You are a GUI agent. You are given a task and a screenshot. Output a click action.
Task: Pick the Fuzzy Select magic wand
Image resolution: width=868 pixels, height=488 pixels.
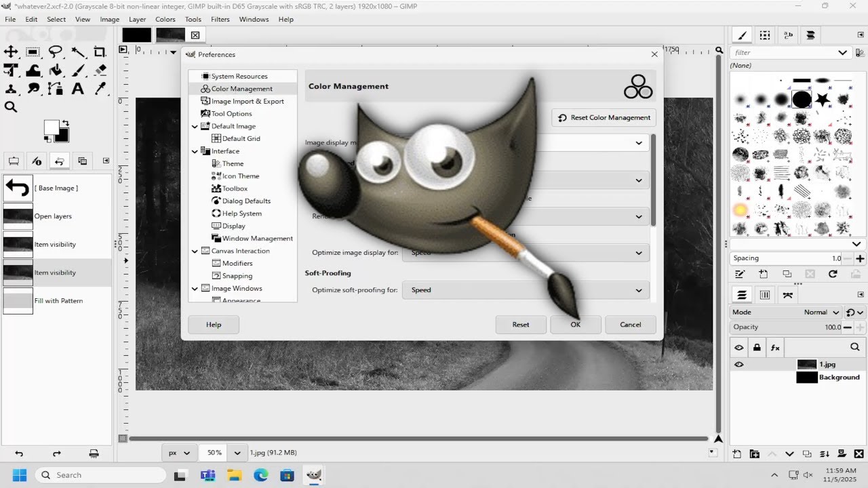pos(78,52)
